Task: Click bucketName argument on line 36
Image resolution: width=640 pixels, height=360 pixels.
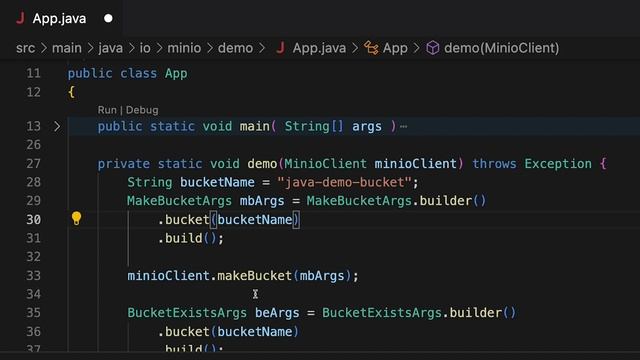Action: coord(255,331)
